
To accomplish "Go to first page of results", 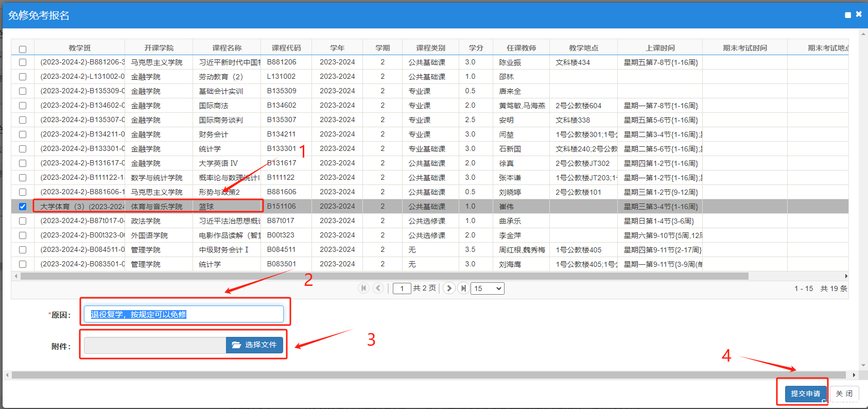I will 363,288.
